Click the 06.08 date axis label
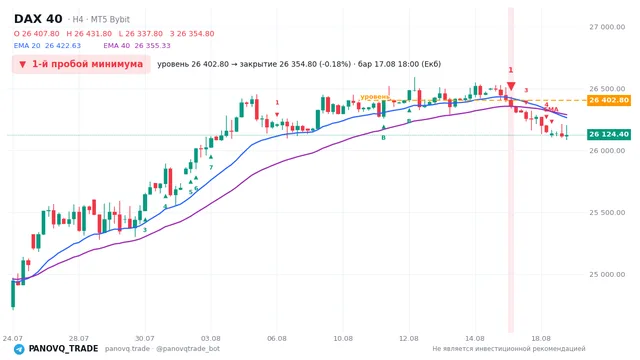 (x=277, y=338)
